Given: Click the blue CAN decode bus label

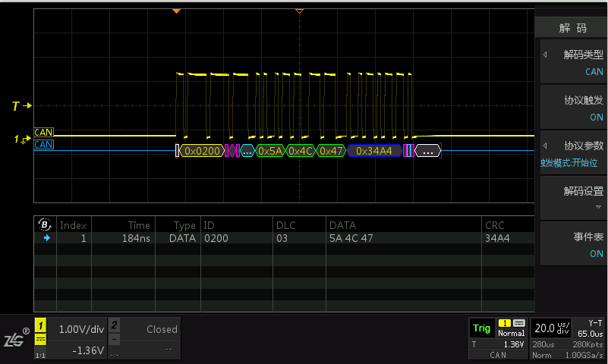Looking at the screenshot, I should point(43,145).
